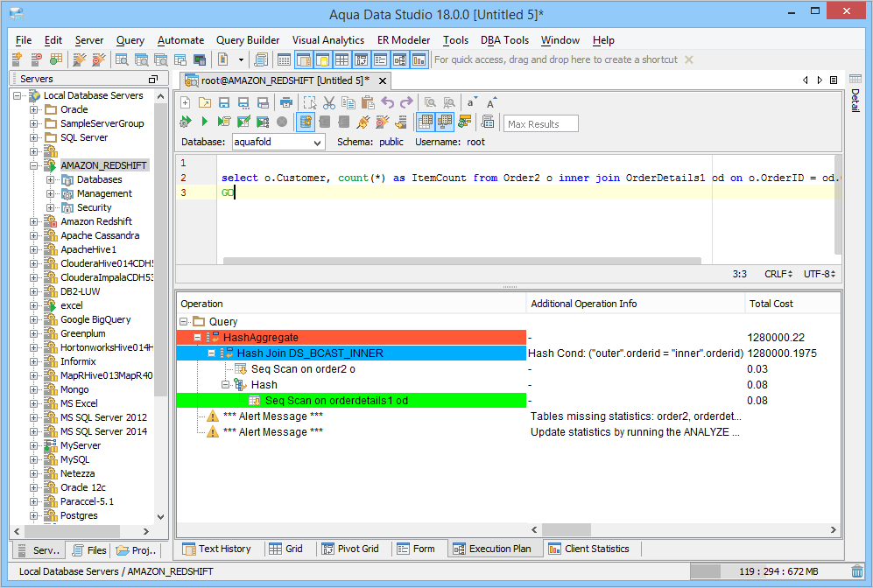This screenshot has width=873, height=588.
Task: Click the Save All disks icon in editor toolbar
Action: coord(263,102)
